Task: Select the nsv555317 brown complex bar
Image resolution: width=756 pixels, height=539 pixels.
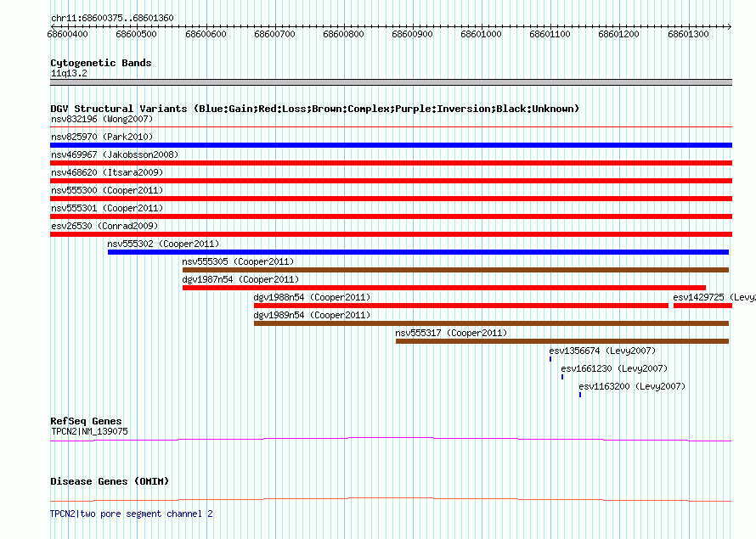Action: [562, 341]
